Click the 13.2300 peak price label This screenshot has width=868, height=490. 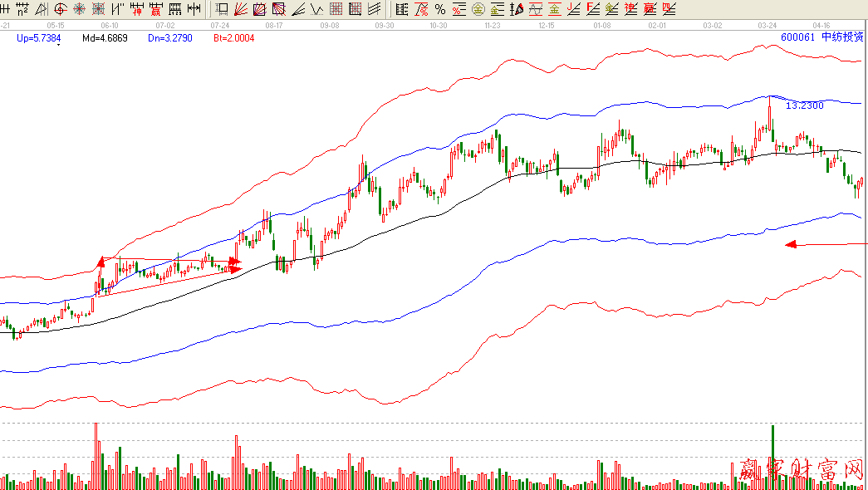804,105
